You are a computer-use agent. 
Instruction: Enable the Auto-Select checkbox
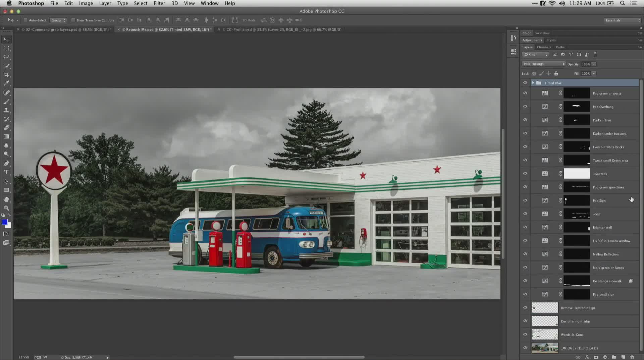25,20
